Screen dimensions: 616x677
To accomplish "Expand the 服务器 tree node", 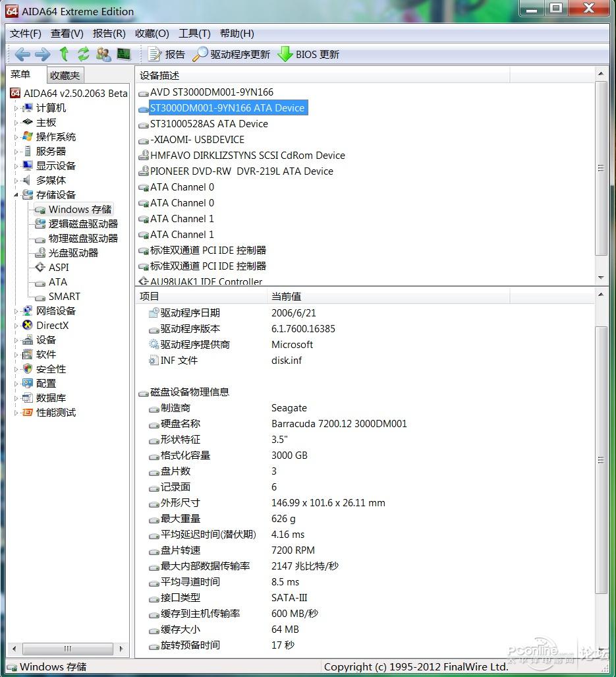I will 16,152.
